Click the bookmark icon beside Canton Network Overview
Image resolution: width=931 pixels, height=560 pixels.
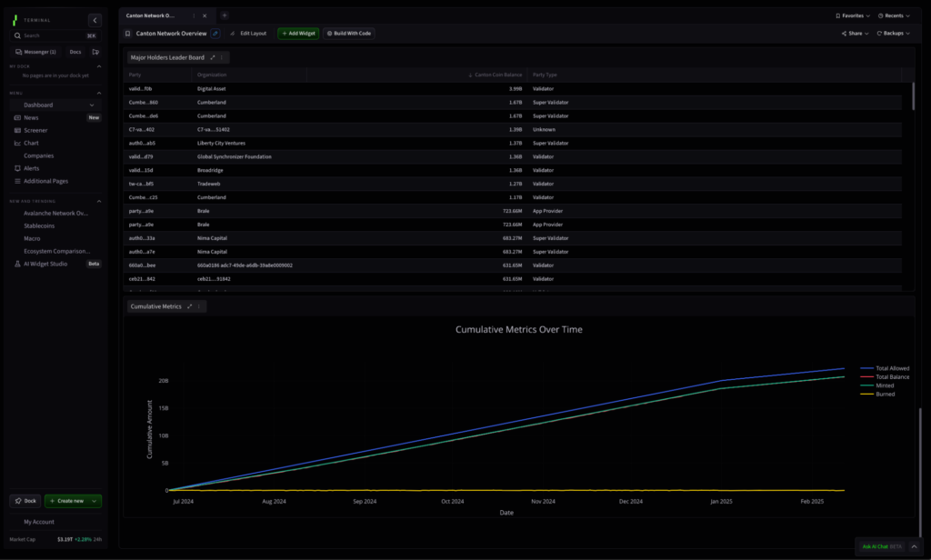[x=127, y=34]
